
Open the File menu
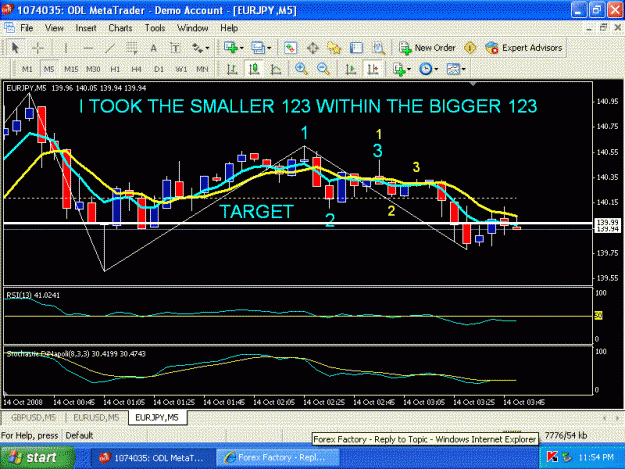[x=27, y=28]
